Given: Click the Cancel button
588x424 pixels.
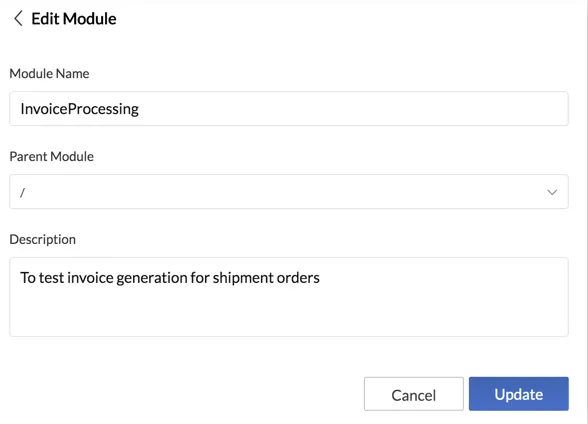Looking at the screenshot, I should click(414, 394).
